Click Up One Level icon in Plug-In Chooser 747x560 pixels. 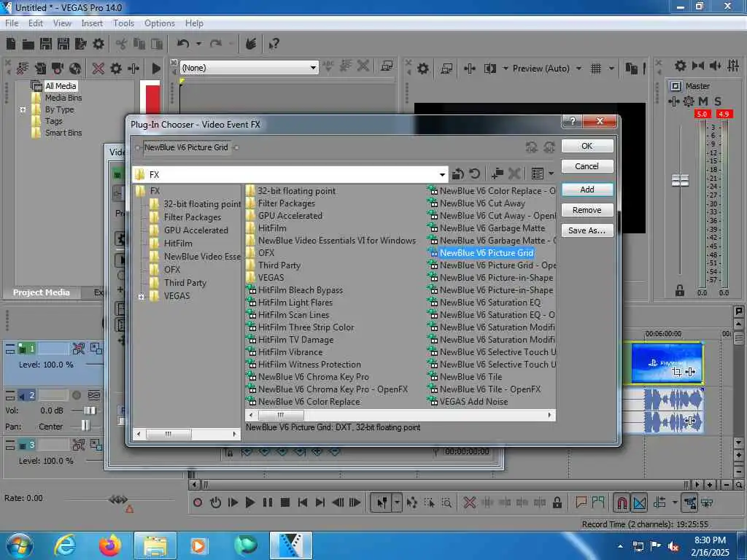458,174
